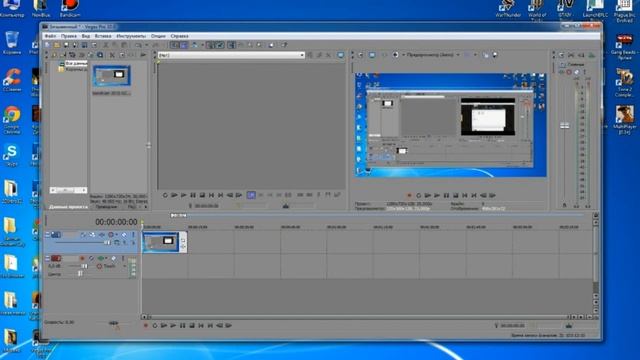Adjust audio track volume slider

pos(84,266)
